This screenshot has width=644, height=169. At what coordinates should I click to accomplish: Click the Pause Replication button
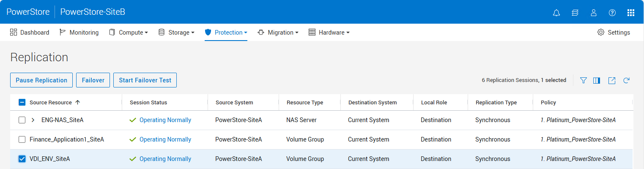41,80
